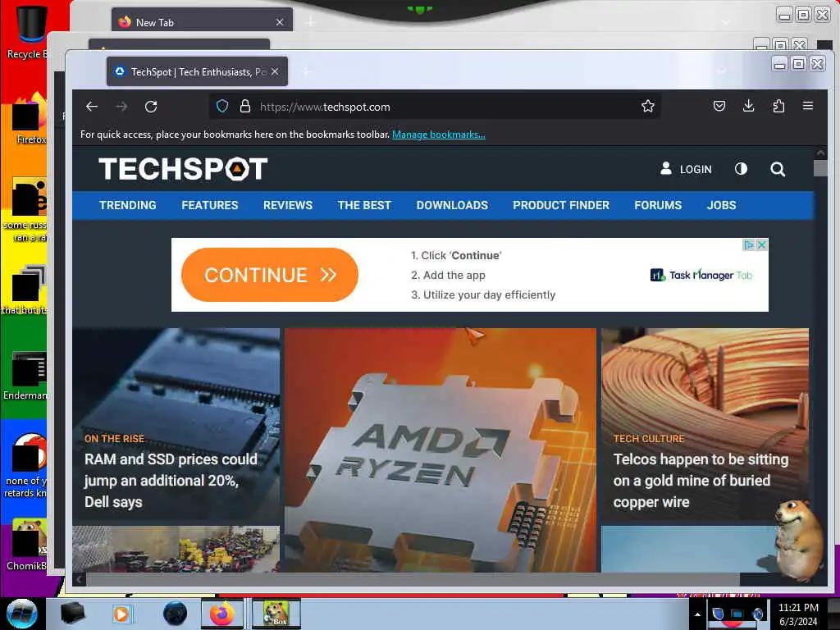
Task: List all tabs dropdown in TechSpot window
Action: (x=722, y=71)
